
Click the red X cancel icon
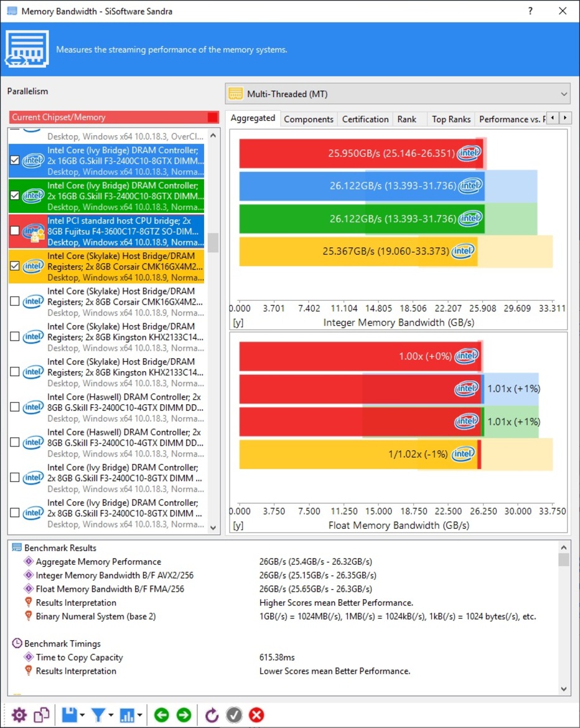256,715
